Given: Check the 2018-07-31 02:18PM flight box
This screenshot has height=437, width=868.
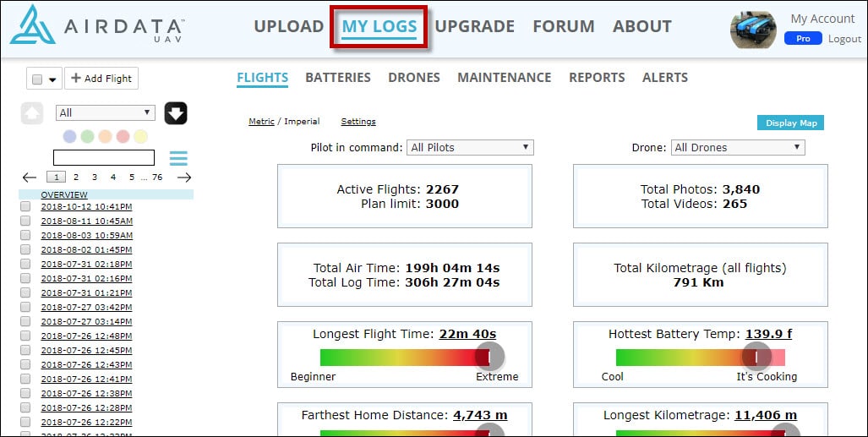Looking at the screenshot, I should point(25,265).
